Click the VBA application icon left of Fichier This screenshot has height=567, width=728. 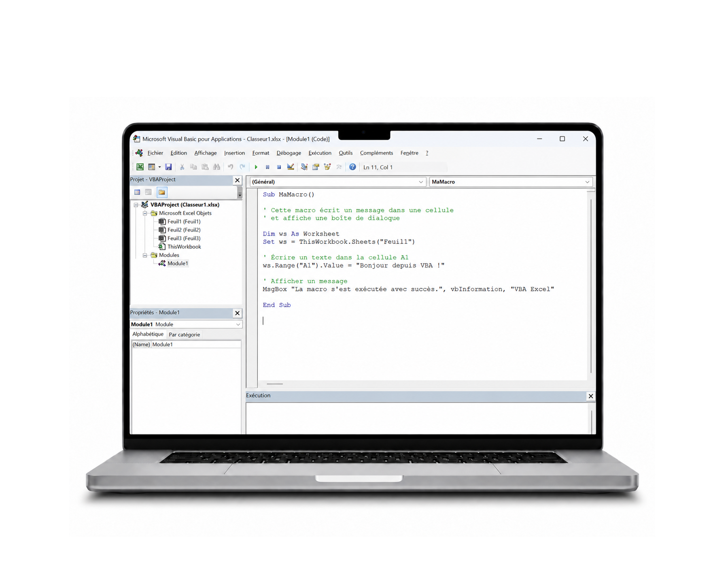[x=139, y=153]
